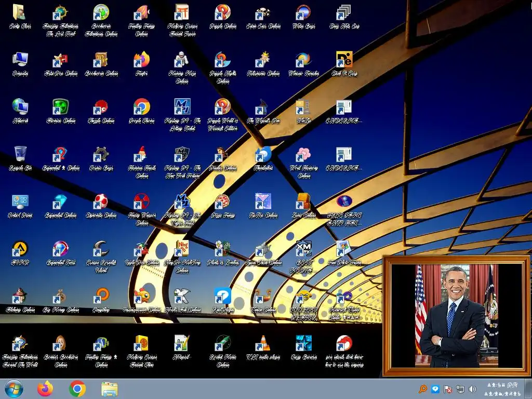Open the TipTop Deluxe shortcut
This screenshot has height=399, width=532.
[x=263, y=205]
